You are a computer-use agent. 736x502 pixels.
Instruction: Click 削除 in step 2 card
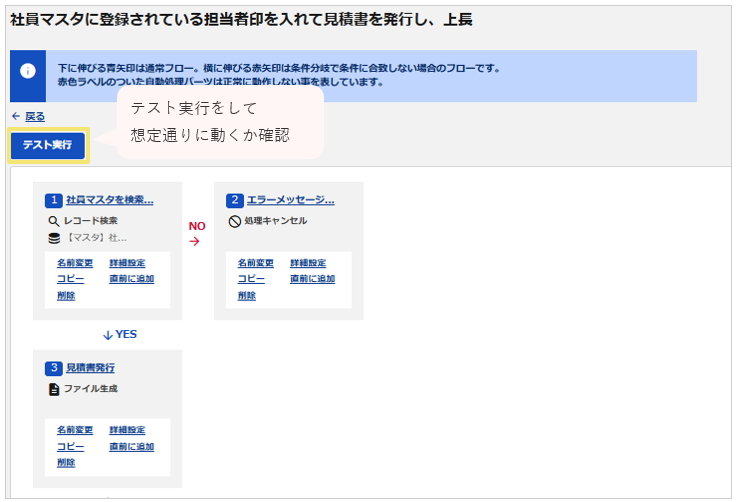247,296
